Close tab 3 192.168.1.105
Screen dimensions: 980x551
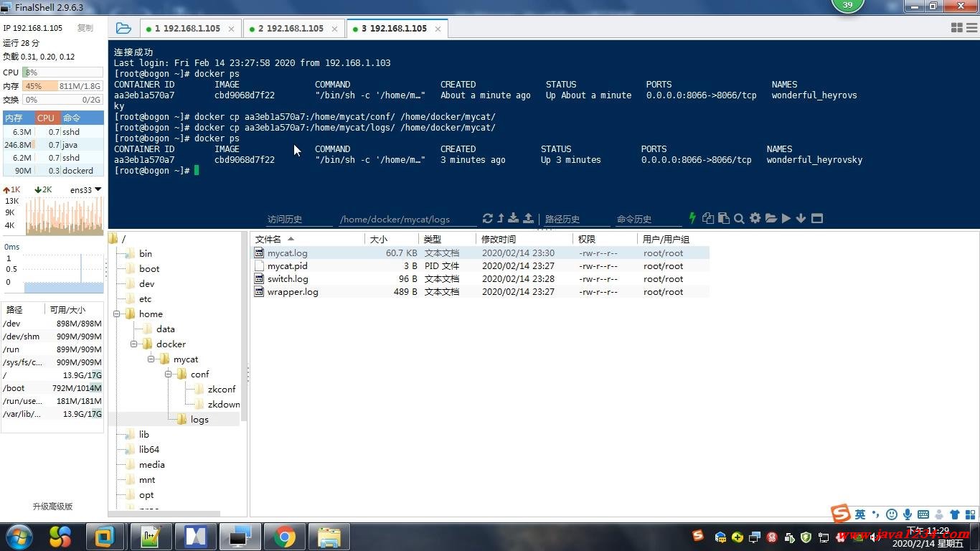(438, 29)
